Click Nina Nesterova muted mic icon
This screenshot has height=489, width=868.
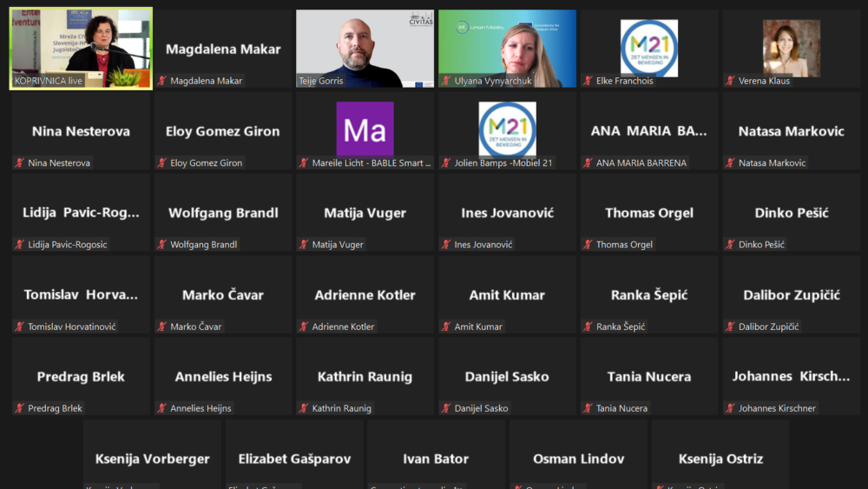[19, 162]
